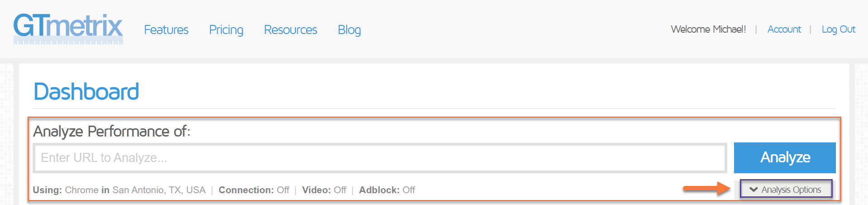The height and width of the screenshot is (205, 868).
Task: Click the Analyze Performance of label
Action: [112, 132]
